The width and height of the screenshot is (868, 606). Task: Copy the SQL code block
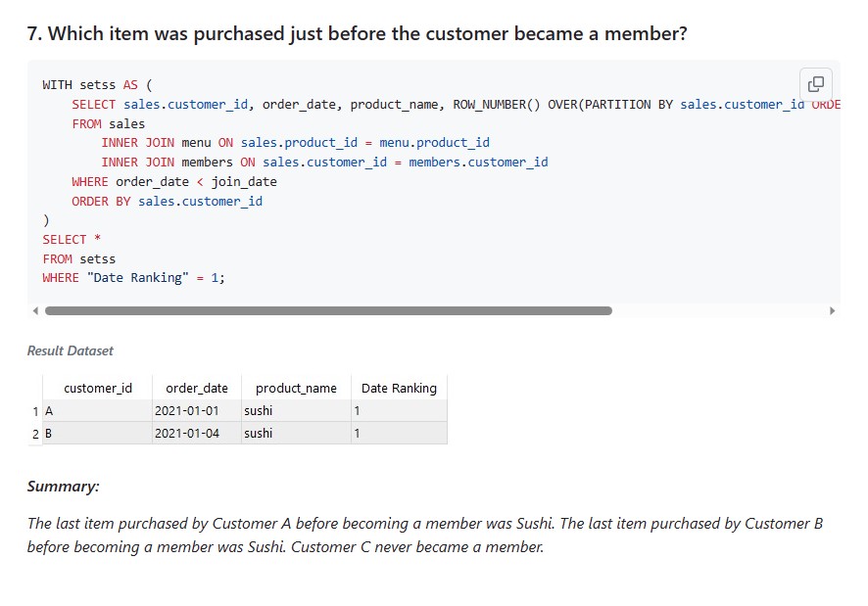click(815, 84)
